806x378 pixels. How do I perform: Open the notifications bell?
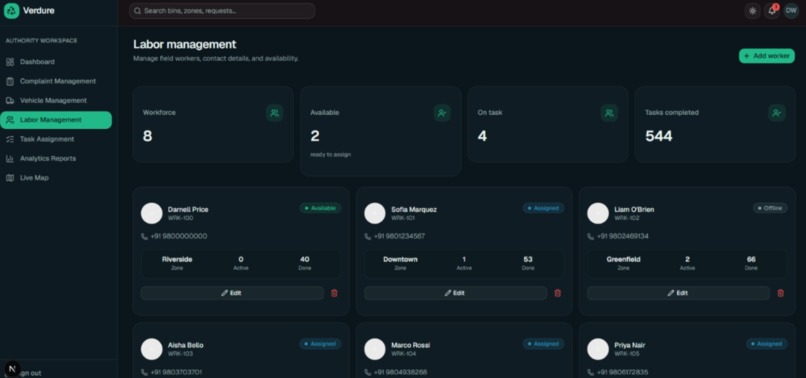click(x=772, y=11)
